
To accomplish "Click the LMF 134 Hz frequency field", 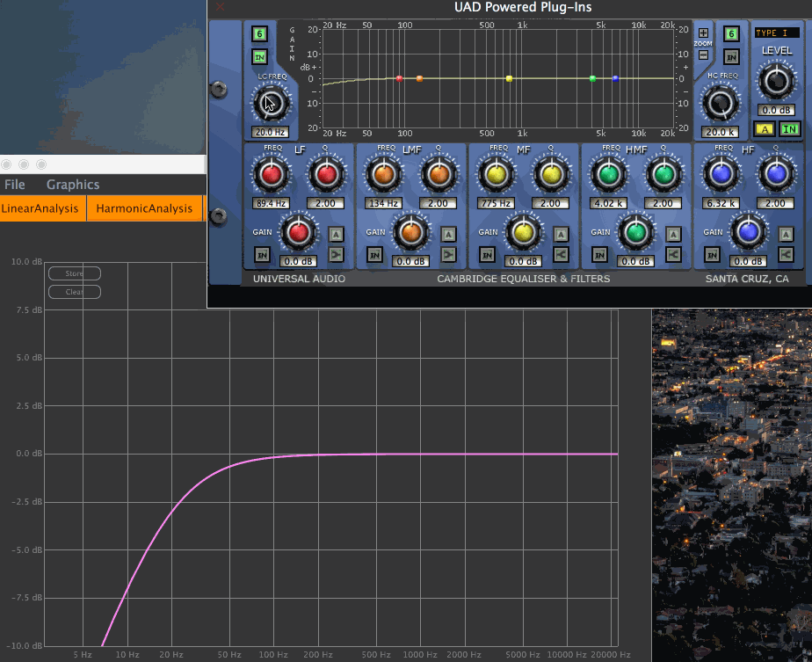I will click(384, 203).
